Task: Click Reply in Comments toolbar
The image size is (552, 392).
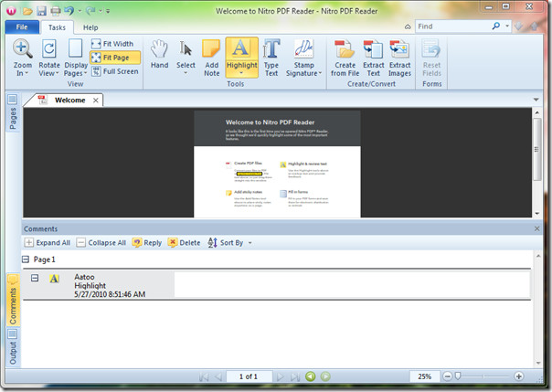Action: (147, 243)
